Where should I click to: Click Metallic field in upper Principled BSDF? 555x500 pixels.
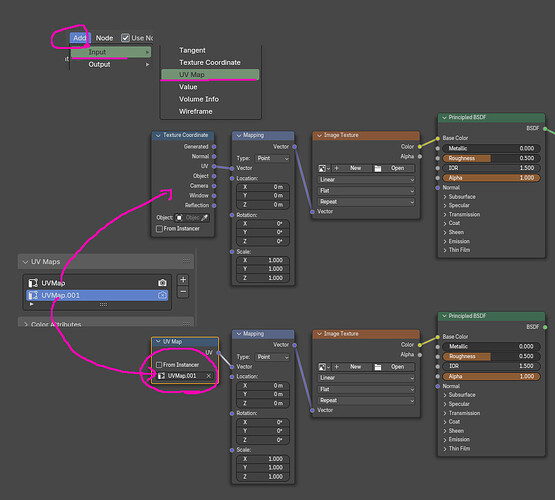(491, 148)
